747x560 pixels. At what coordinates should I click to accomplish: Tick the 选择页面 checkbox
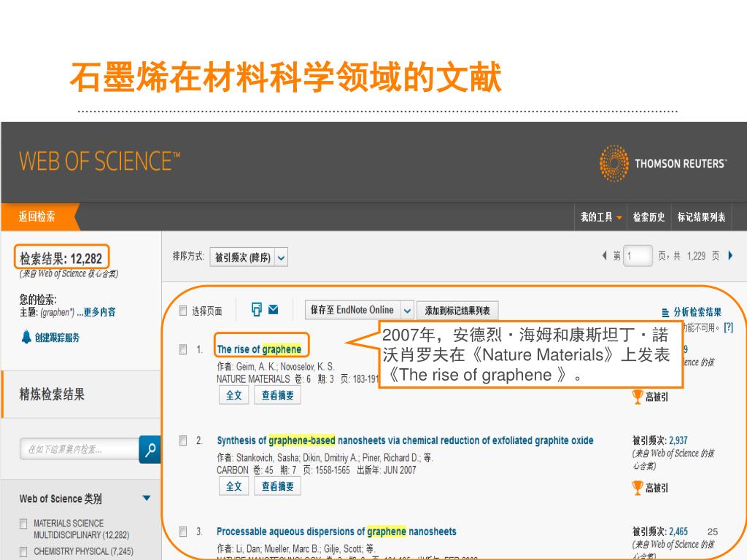point(183,311)
